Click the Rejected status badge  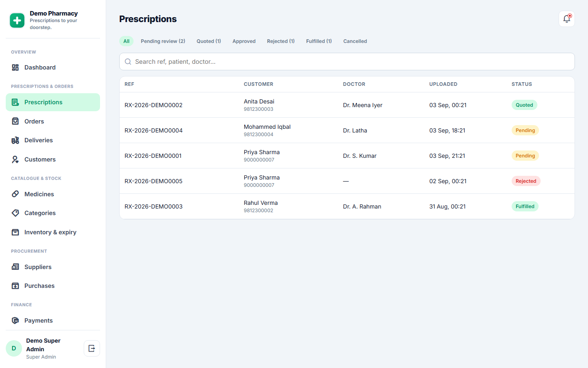tap(526, 181)
